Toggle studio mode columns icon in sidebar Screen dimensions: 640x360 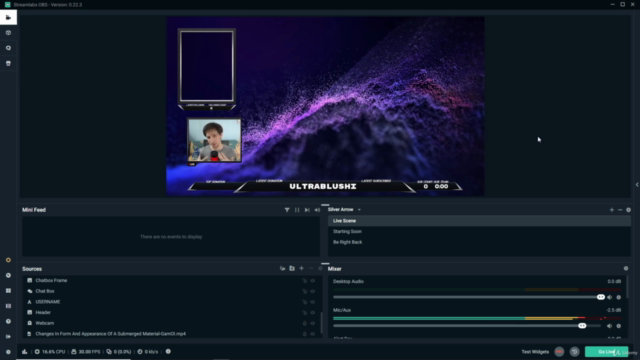click(x=8, y=306)
